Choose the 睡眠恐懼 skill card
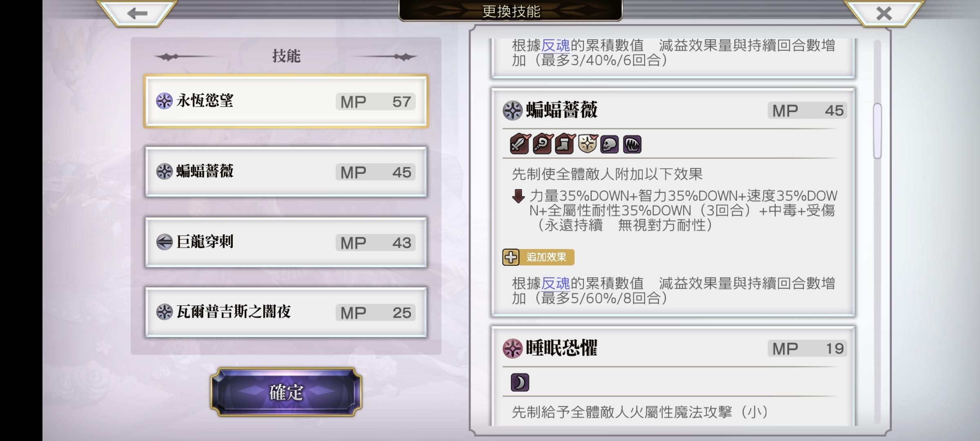Screen dimensions: 980x441 [673, 376]
